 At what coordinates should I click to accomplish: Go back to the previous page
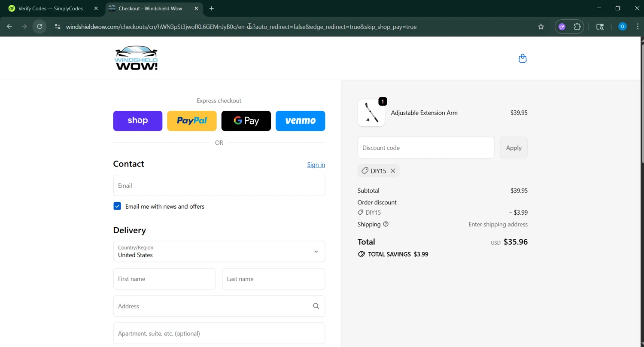[9, 27]
